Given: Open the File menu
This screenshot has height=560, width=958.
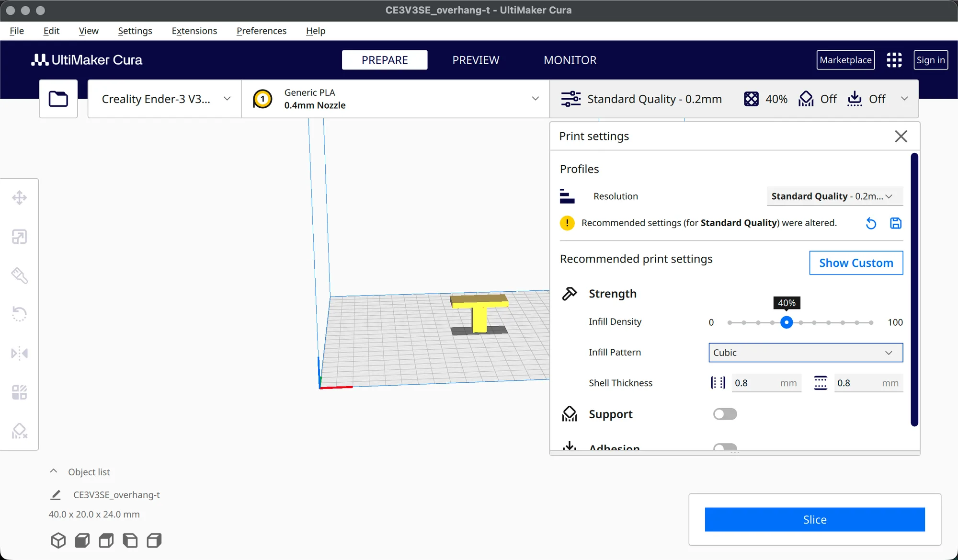Looking at the screenshot, I should click(17, 31).
